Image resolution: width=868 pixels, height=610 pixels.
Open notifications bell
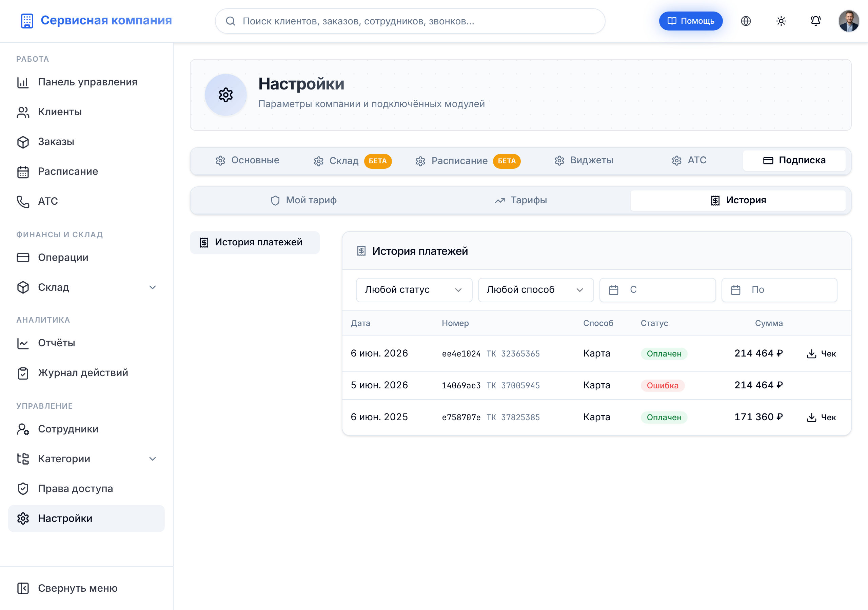pos(815,21)
